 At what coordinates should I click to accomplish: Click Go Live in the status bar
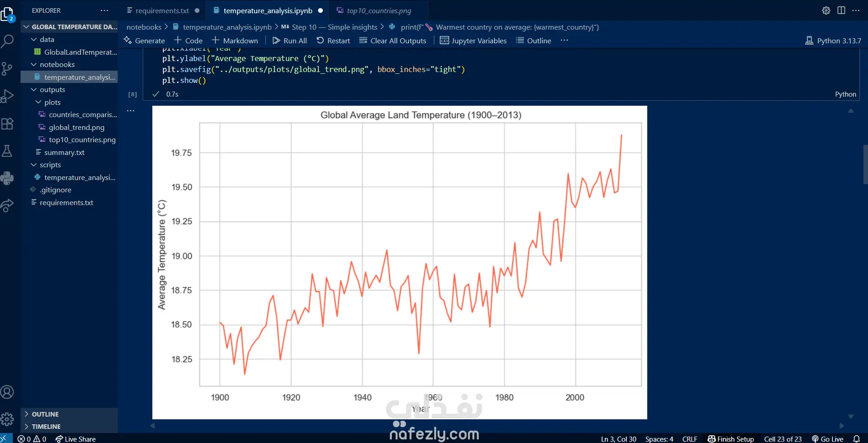(x=827, y=439)
